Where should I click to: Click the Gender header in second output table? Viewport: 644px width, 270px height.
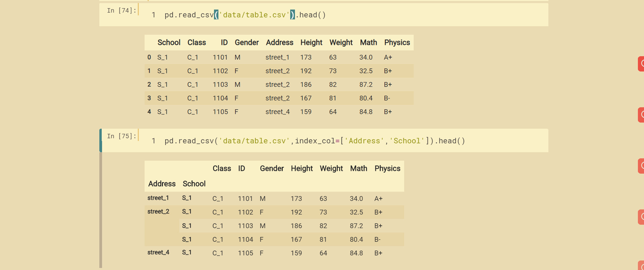tap(272, 169)
